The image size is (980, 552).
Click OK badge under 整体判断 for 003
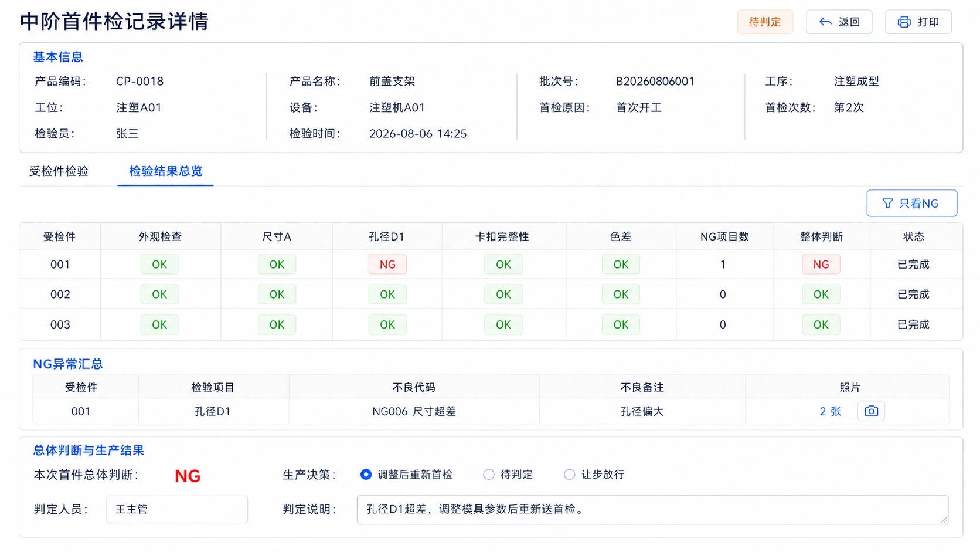tap(821, 325)
